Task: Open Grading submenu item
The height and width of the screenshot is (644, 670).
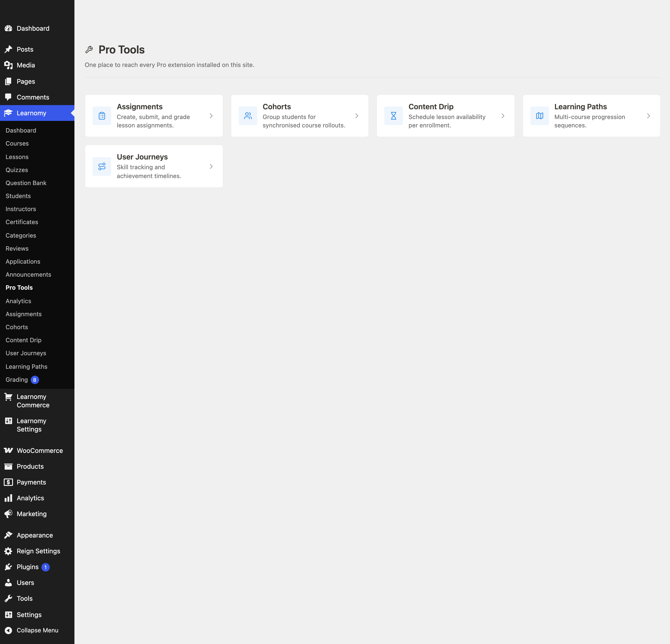Action: pyautogui.click(x=17, y=380)
